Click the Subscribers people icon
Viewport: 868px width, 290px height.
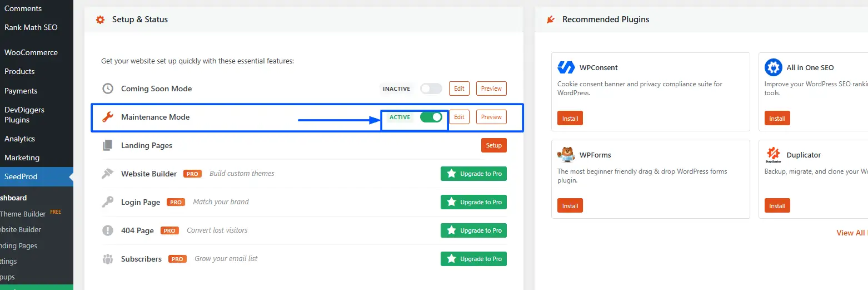click(x=108, y=259)
